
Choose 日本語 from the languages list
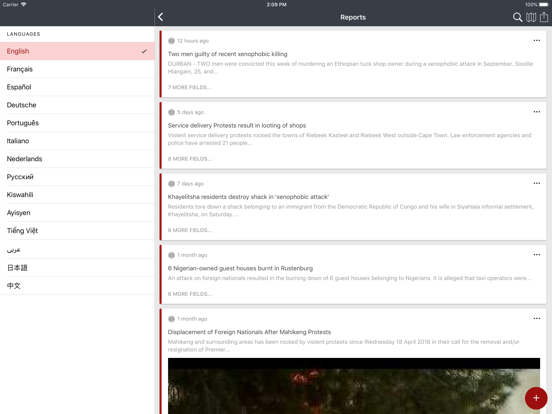pyautogui.click(x=77, y=268)
